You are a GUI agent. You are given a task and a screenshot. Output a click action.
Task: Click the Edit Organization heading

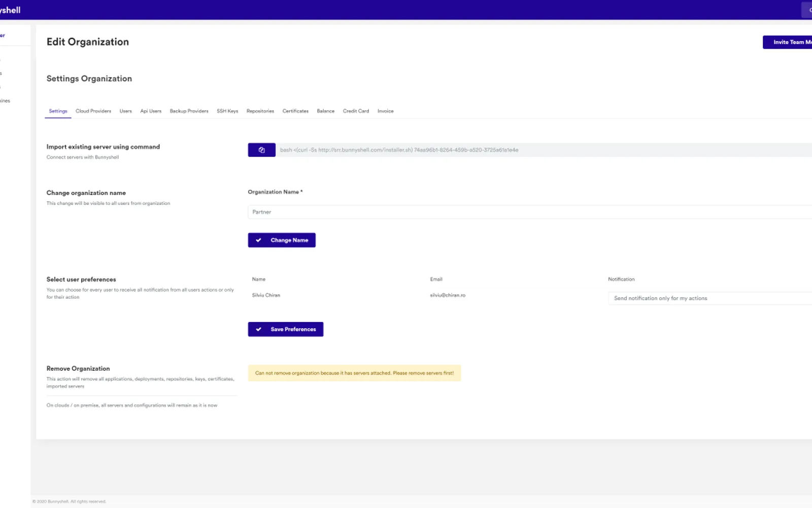coord(88,42)
